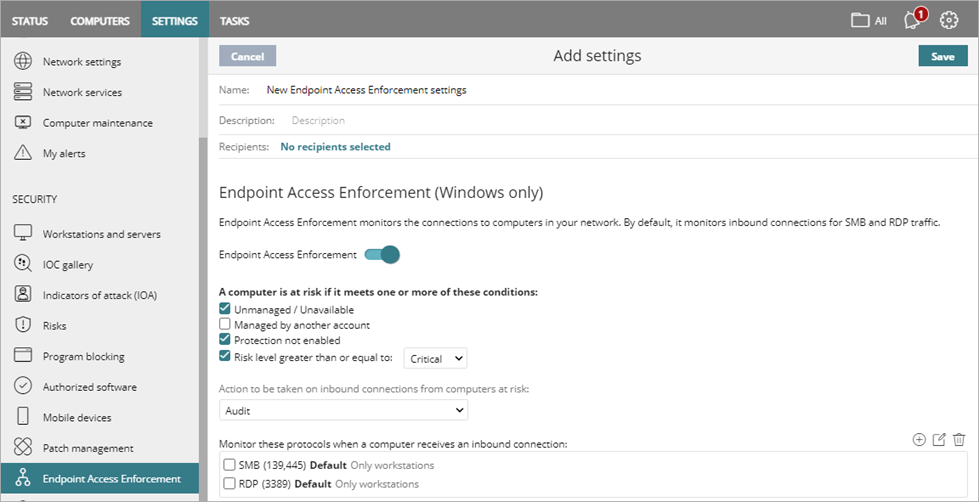979x502 pixels.
Task: Switch to the Computers tab
Action: click(100, 20)
